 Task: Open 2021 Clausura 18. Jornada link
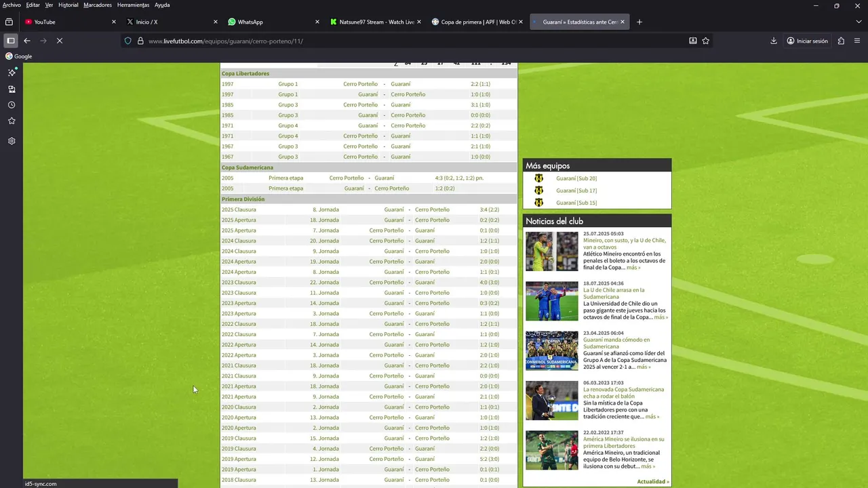[324, 365]
